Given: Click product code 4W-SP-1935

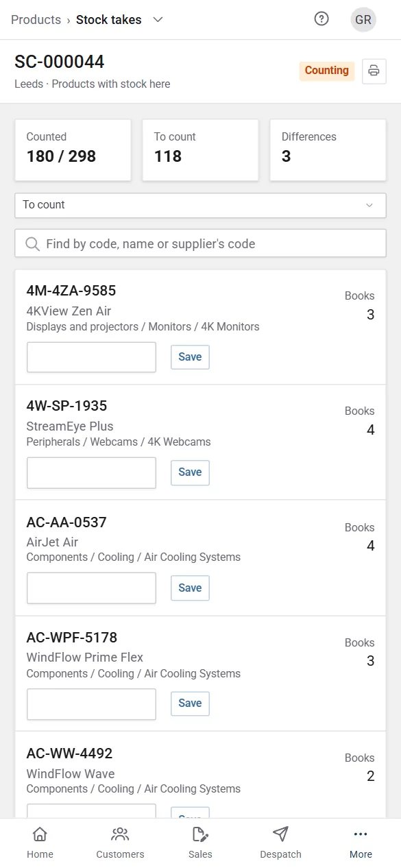Looking at the screenshot, I should [x=66, y=406].
